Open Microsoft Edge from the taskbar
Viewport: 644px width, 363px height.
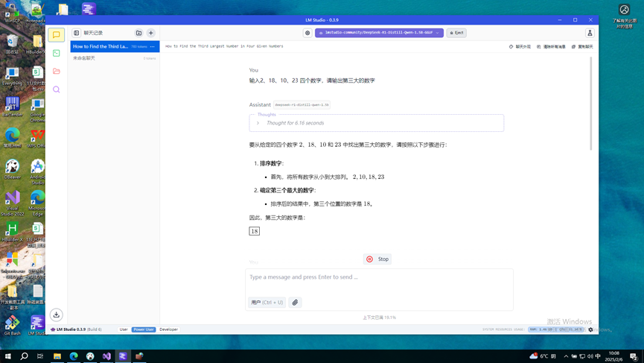point(74,356)
